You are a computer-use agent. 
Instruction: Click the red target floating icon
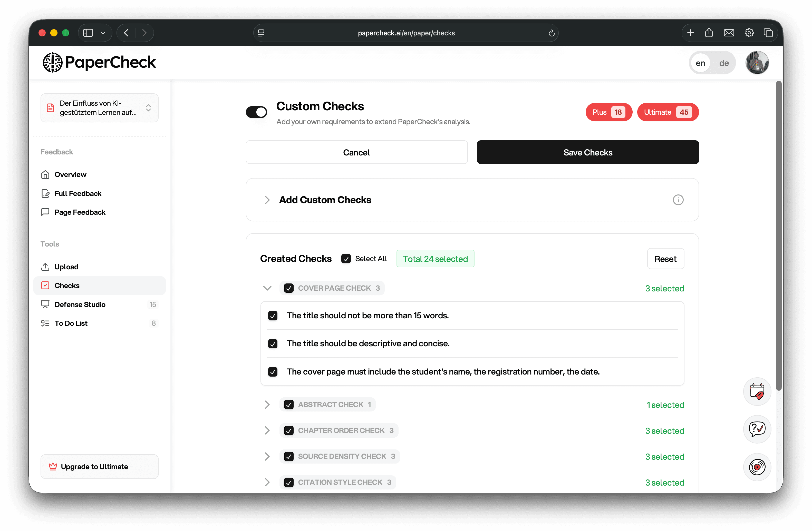[757, 467]
